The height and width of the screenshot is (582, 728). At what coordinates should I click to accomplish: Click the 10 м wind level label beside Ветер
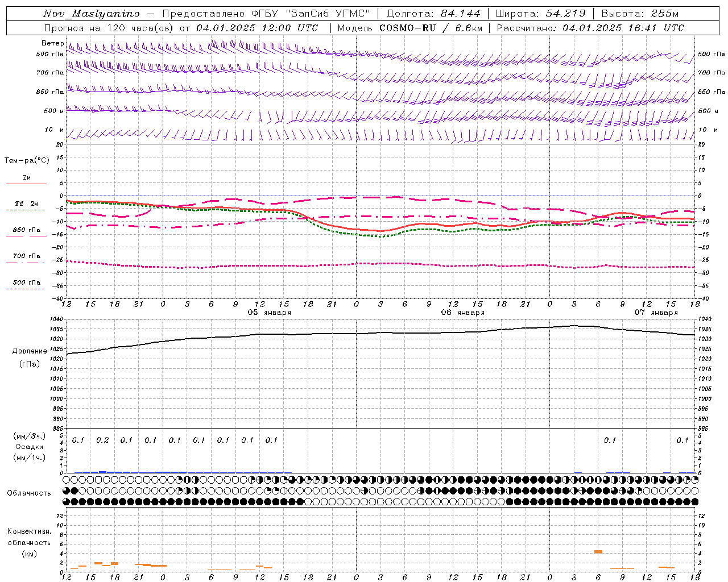[55, 130]
